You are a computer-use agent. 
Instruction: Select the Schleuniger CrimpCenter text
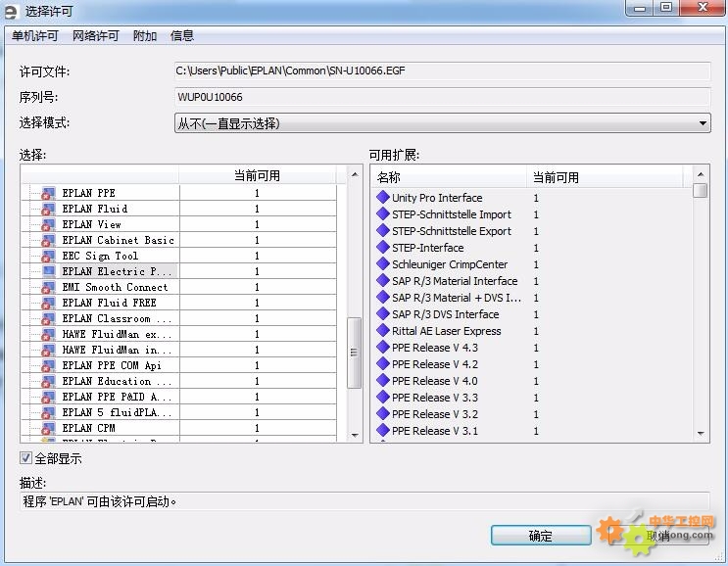(x=450, y=264)
